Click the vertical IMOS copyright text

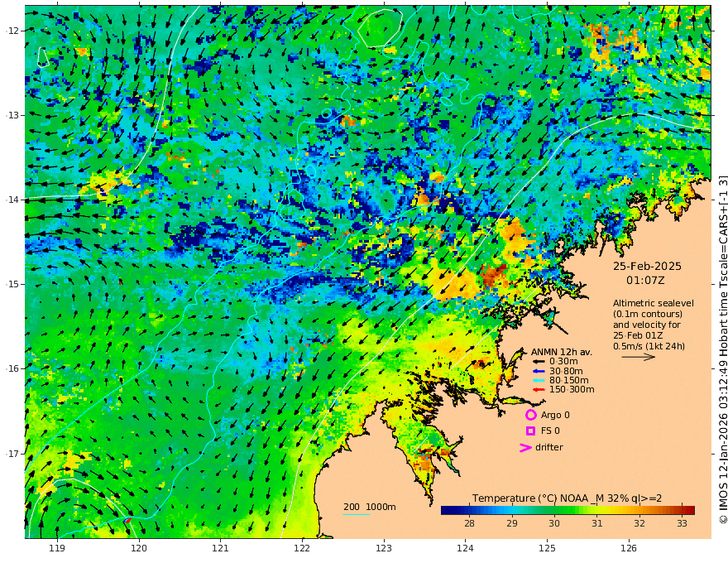pyautogui.click(x=723, y=349)
